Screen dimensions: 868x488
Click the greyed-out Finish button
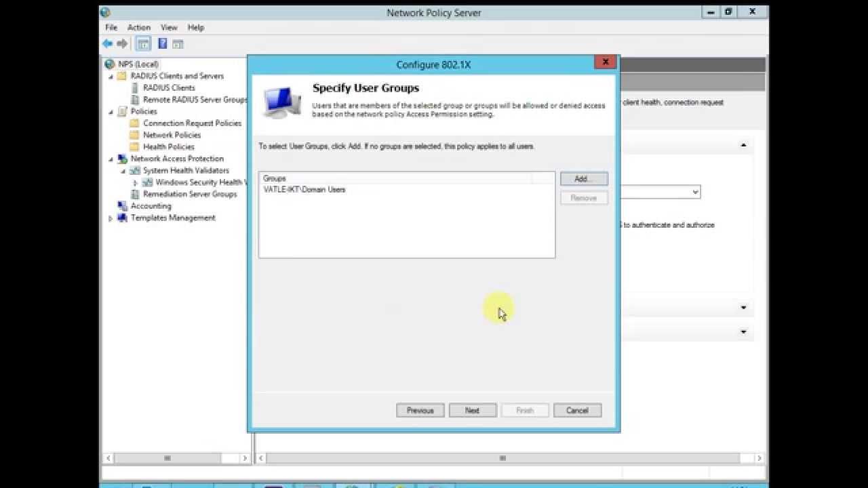click(x=525, y=410)
